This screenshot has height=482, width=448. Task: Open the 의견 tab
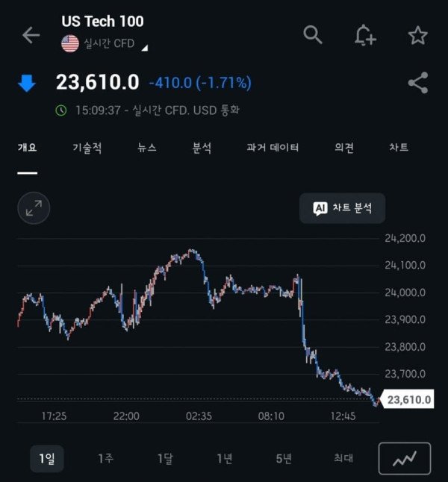pos(344,148)
